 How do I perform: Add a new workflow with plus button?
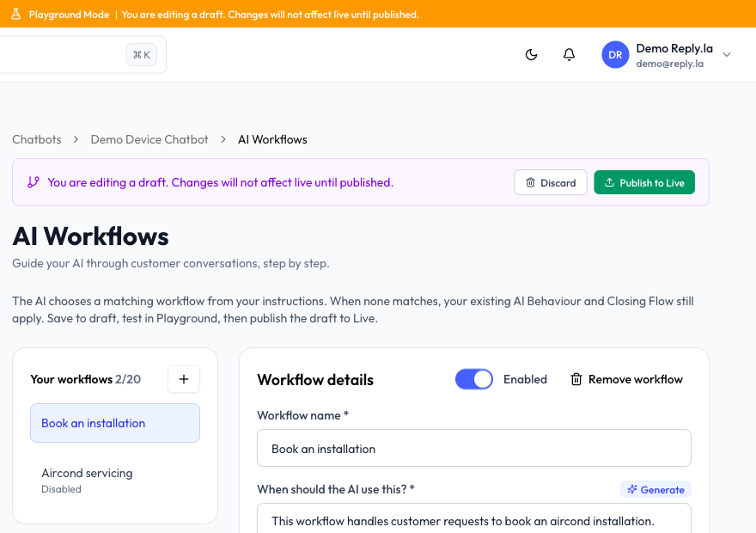(184, 379)
